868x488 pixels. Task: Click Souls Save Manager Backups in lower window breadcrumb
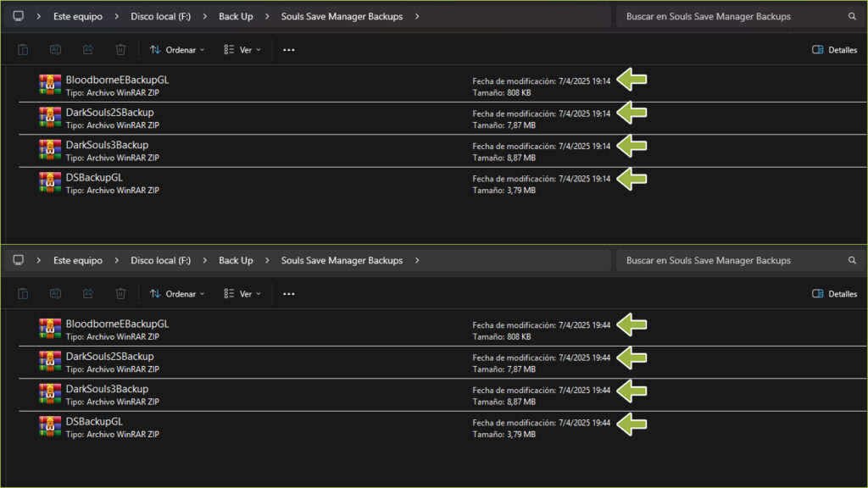point(342,261)
